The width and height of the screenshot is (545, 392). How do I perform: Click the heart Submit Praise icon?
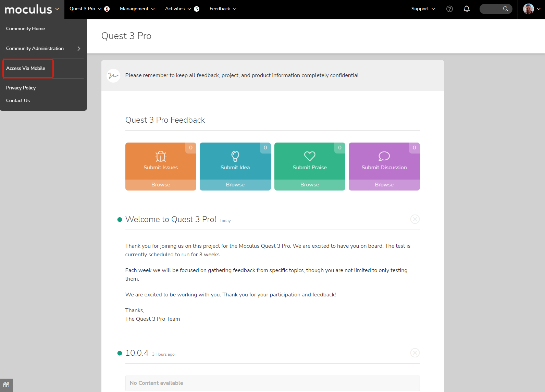tap(310, 156)
